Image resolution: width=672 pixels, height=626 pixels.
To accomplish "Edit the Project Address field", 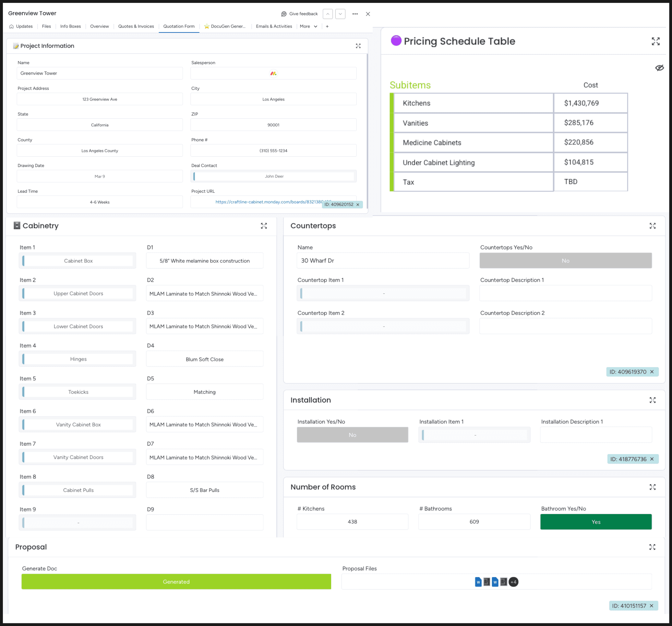I will pyautogui.click(x=100, y=99).
